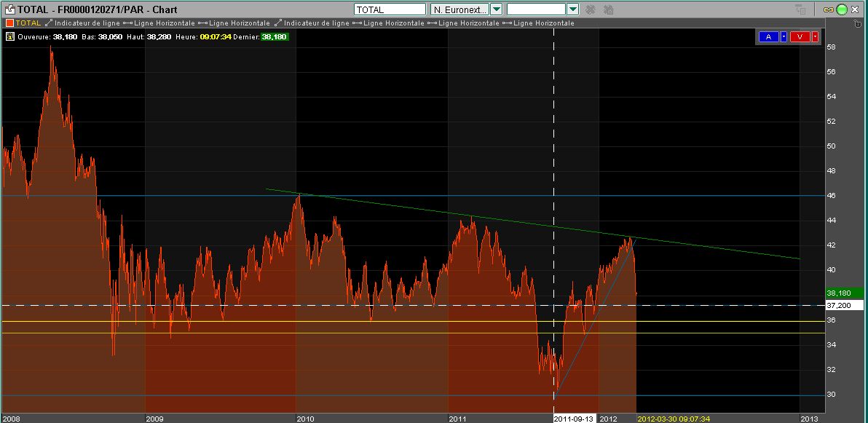The image size is (868, 423).
Task: Click the 37,200 price label on axis
Action: (840, 306)
